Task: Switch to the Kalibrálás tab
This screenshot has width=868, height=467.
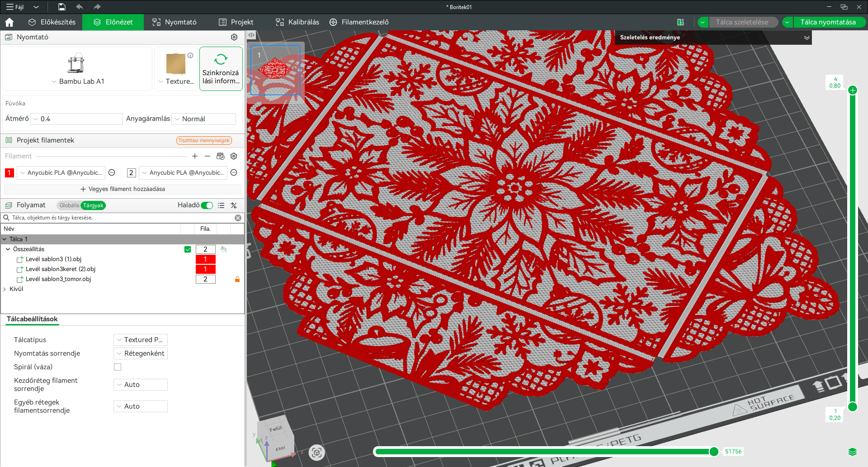Action: (x=297, y=22)
